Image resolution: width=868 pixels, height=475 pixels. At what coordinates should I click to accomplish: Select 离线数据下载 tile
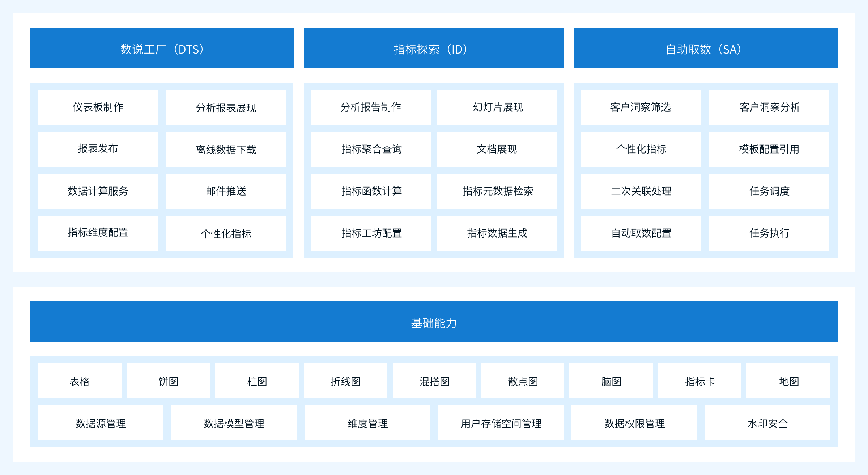click(226, 149)
